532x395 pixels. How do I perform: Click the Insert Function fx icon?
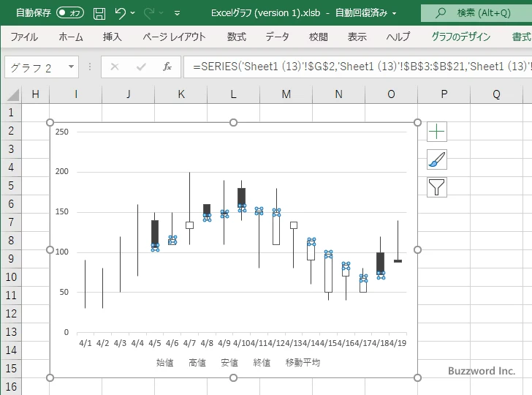click(167, 67)
